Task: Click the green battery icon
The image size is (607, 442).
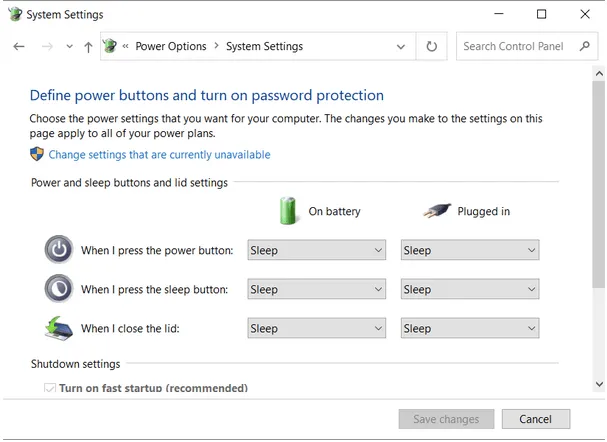Action: pos(289,211)
